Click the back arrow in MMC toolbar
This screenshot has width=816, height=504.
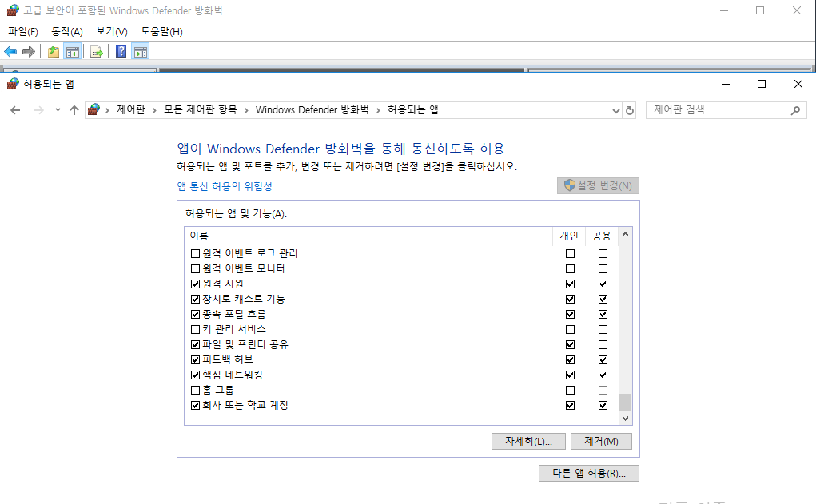point(10,51)
